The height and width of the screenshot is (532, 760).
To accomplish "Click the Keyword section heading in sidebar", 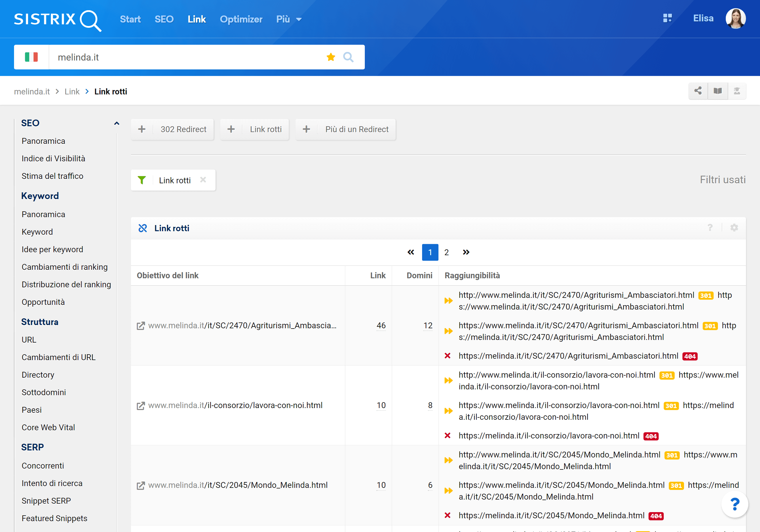I will tap(40, 196).
